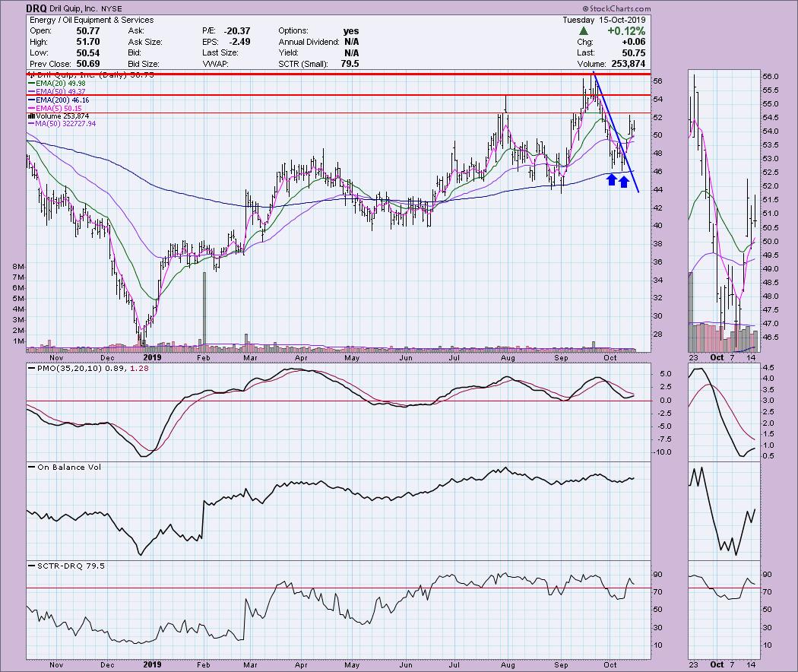
Task: Click the company name Dril Quip, Inc.
Action: [x=74, y=8]
